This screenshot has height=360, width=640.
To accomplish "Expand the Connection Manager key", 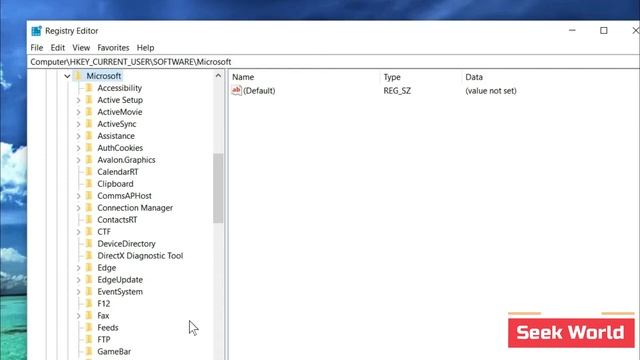I will tap(78, 208).
